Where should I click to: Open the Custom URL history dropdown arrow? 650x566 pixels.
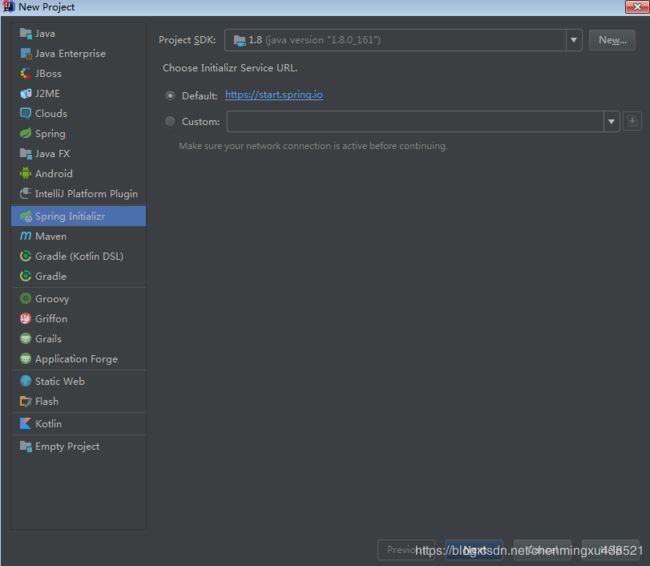[x=611, y=121]
